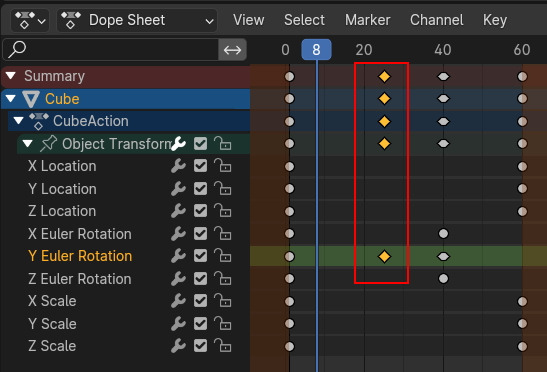This screenshot has height=372, width=547.
Task: Click the channel search field
Action: tap(111, 50)
